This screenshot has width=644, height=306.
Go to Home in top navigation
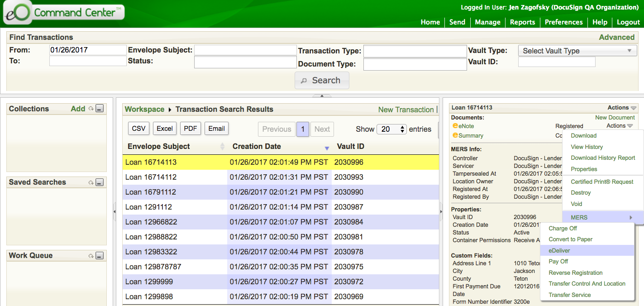(x=430, y=22)
